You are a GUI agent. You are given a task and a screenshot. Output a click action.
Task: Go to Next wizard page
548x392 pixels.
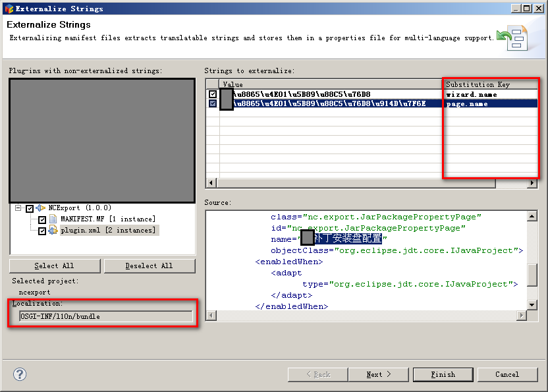379,374
